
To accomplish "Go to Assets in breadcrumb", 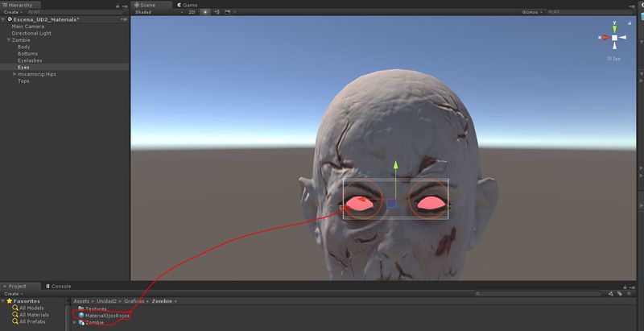I will (x=81, y=301).
